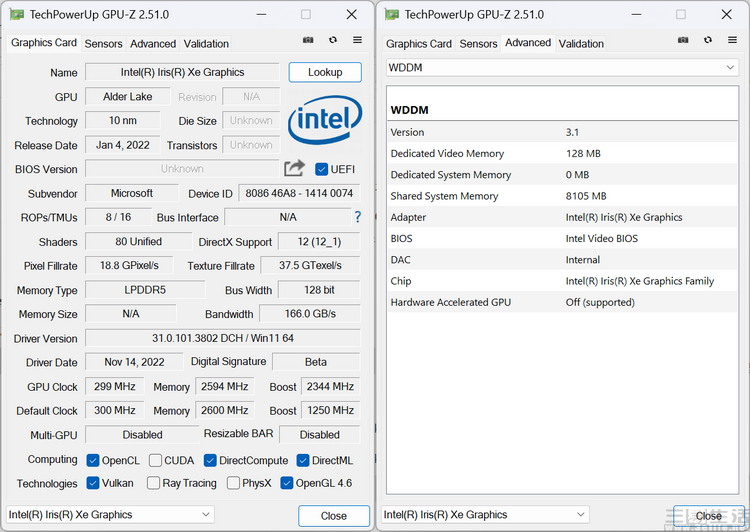This screenshot has height=532, width=750.
Task: Click GPU Clock Boost field 2344 MHz
Action: click(330, 387)
